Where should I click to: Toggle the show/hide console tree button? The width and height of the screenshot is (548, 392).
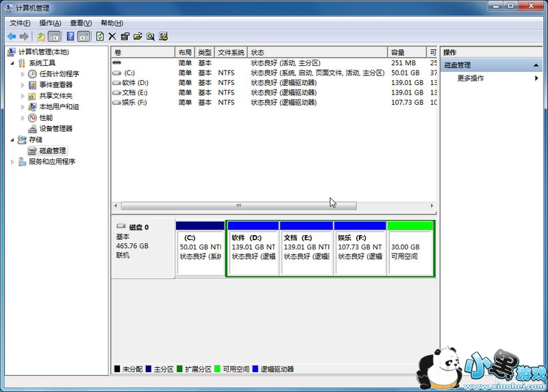pos(54,36)
